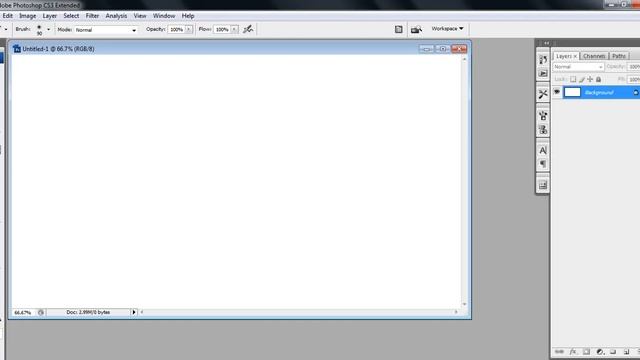Open the Actions panel icon
640x360 pixels.
point(542,73)
